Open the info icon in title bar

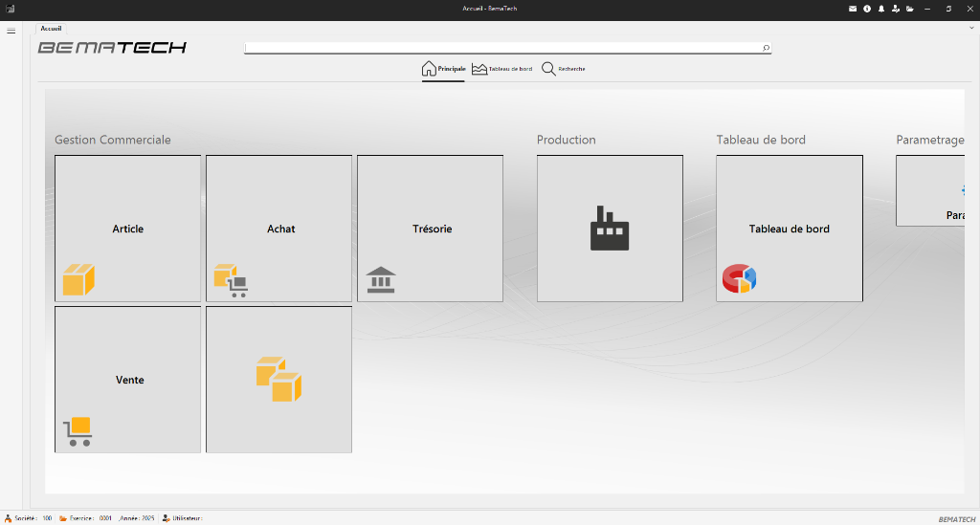click(x=867, y=9)
